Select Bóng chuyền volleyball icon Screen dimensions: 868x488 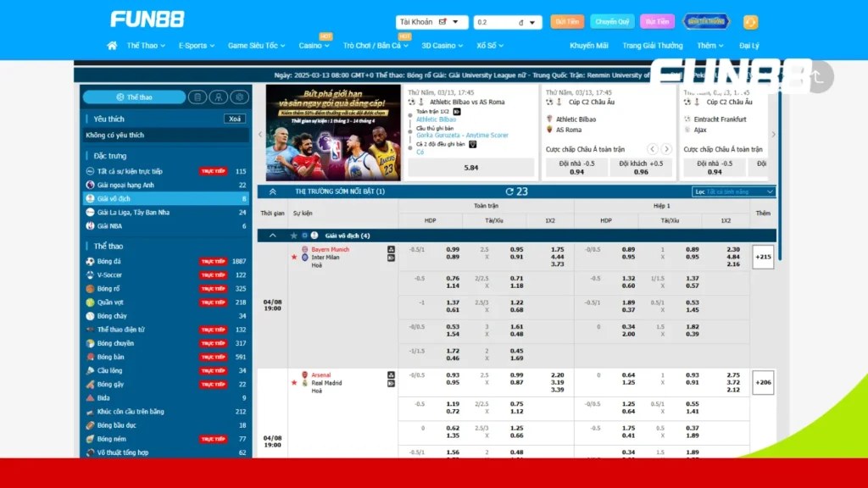pos(90,343)
